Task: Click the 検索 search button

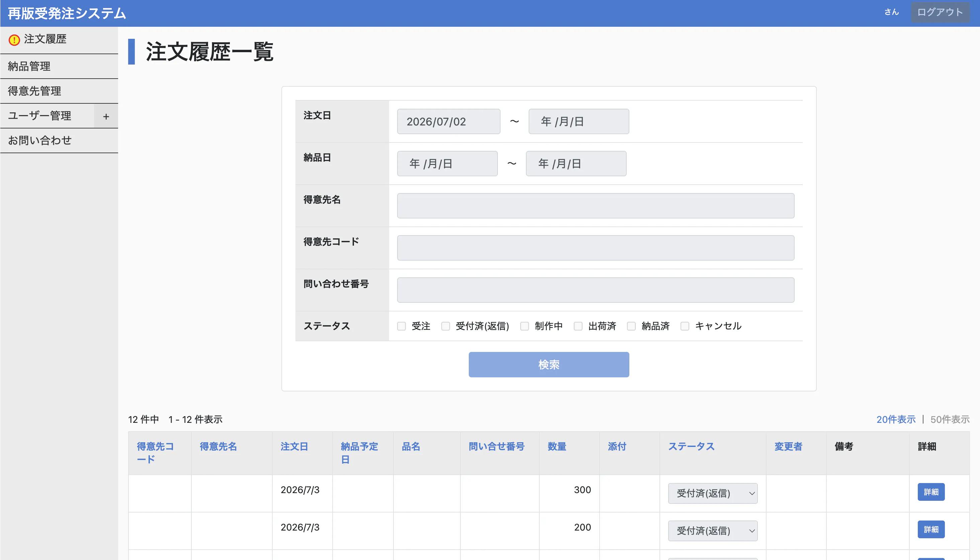Action: click(549, 365)
